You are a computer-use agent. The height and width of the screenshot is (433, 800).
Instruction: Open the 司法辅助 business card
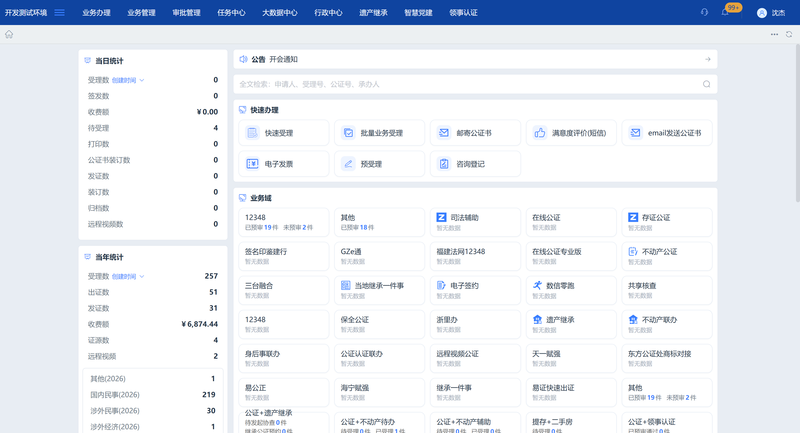[x=476, y=222]
